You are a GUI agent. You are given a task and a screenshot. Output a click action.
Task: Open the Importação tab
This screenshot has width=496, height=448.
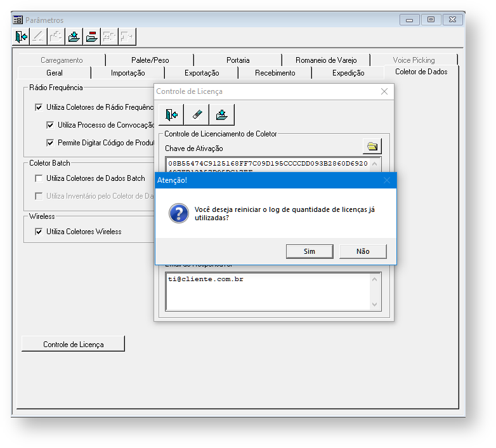[x=127, y=73]
